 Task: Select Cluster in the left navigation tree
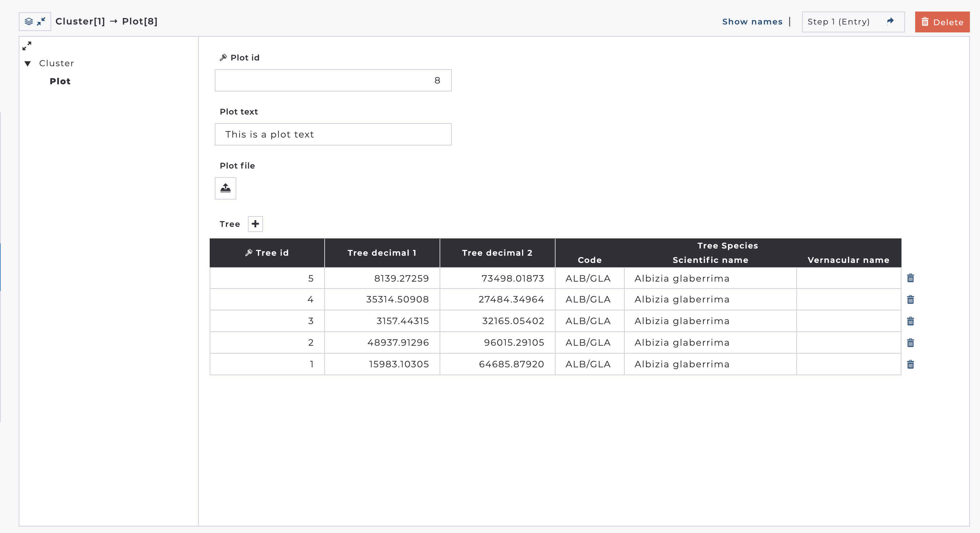tap(56, 63)
